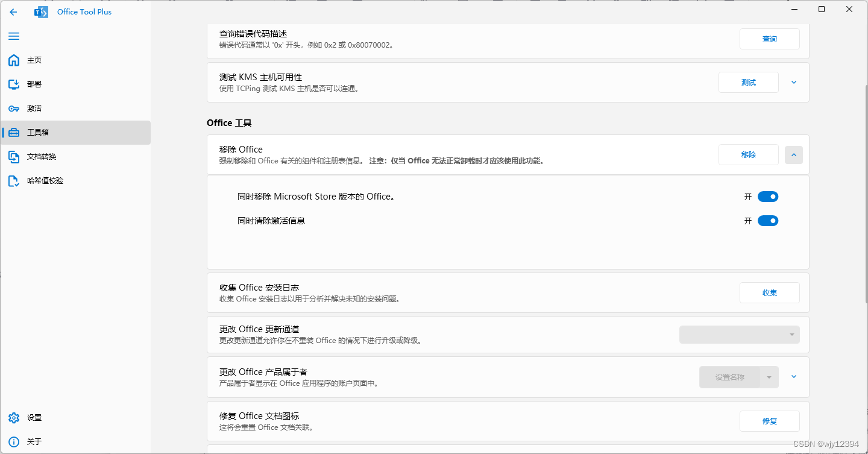Click the 关于 info icon
868x454 pixels.
point(14,442)
